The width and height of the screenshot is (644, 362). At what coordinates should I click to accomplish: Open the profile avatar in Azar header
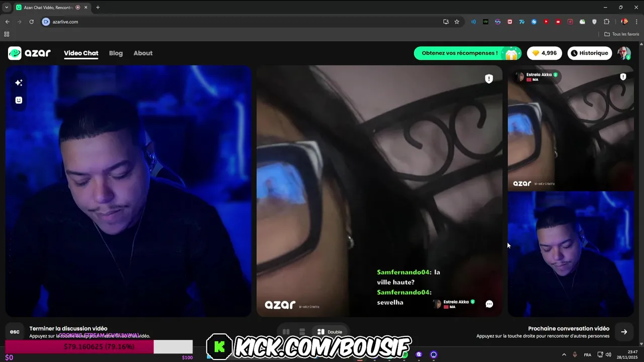[x=624, y=53]
